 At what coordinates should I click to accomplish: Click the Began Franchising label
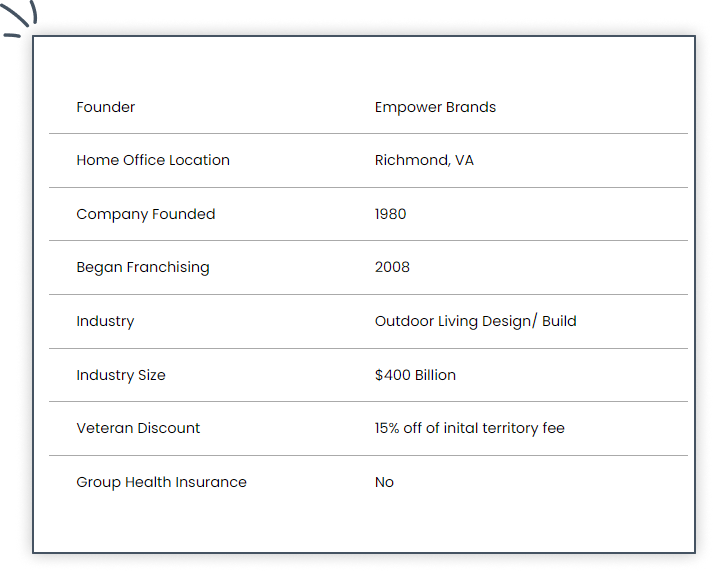[143, 267]
